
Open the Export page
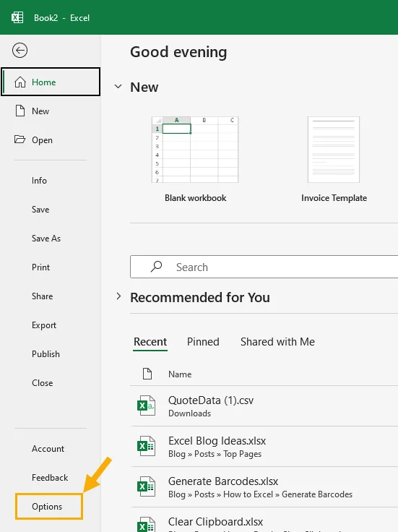click(x=44, y=325)
